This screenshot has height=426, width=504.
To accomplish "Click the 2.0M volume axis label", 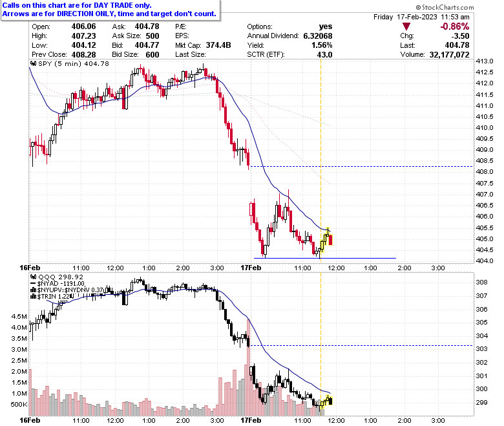I will (x=19, y=371).
